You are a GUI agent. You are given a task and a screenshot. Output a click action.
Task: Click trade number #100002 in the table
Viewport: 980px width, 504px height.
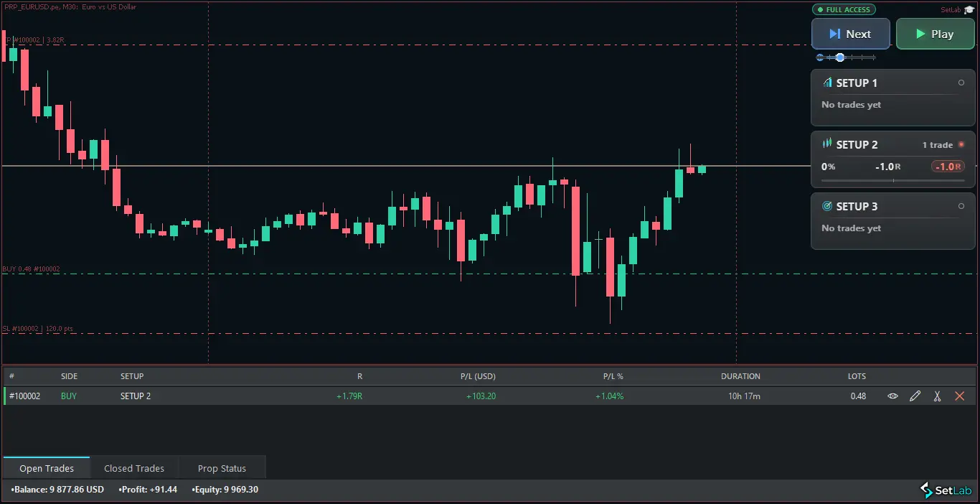point(24,396)
